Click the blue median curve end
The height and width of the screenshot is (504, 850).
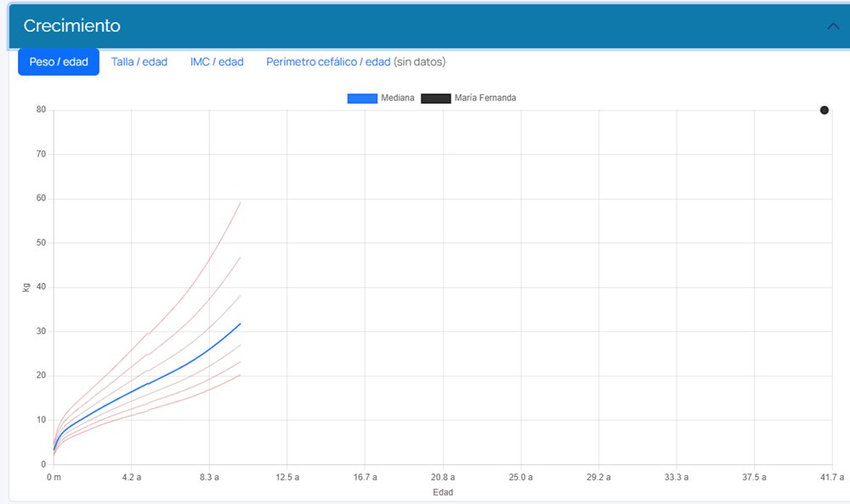point(240,324)
